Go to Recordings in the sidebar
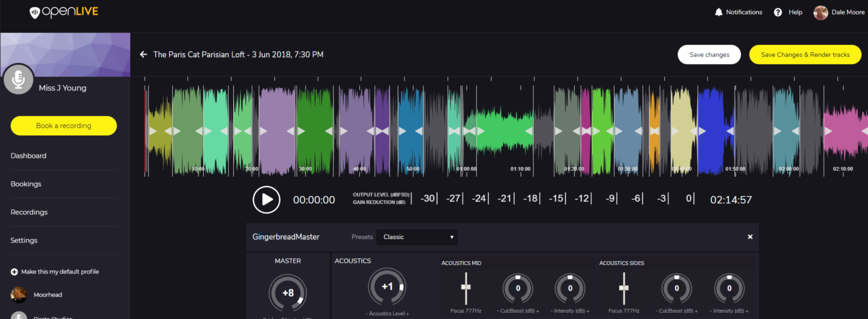Image resolution: width=868 pixels, height=319 pixels. (29, 212)
